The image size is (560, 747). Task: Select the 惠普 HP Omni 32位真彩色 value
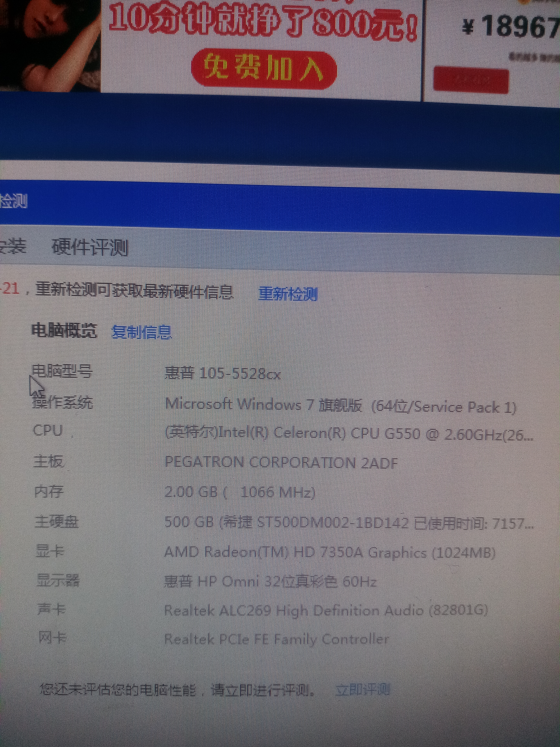coord(270,582)
